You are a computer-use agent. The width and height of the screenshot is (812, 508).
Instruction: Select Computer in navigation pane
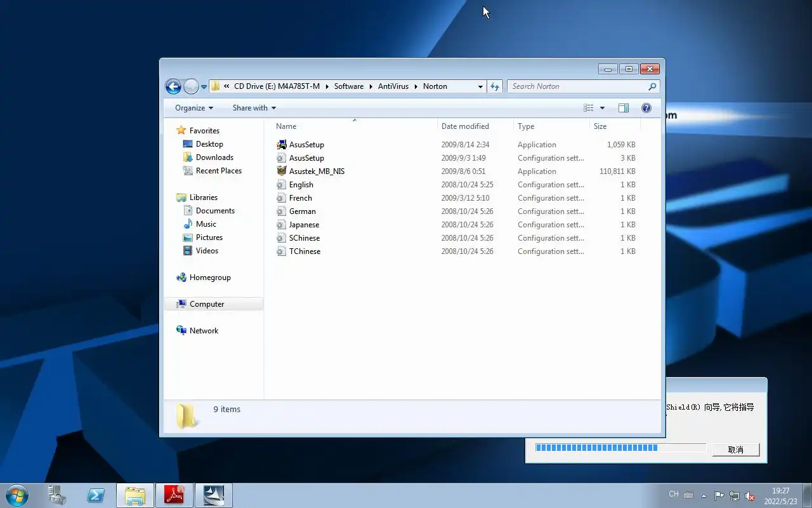[214, 304]
